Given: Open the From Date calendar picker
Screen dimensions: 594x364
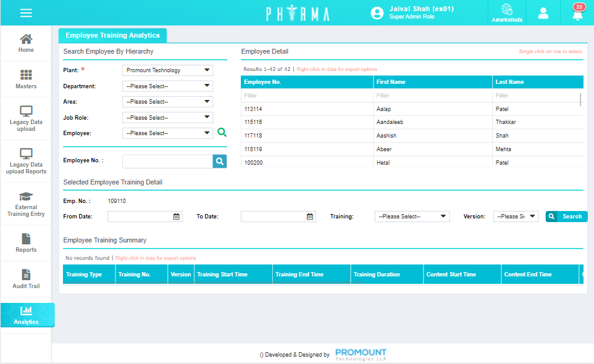Looking at the screenshot, I should (x=177, y=217).
